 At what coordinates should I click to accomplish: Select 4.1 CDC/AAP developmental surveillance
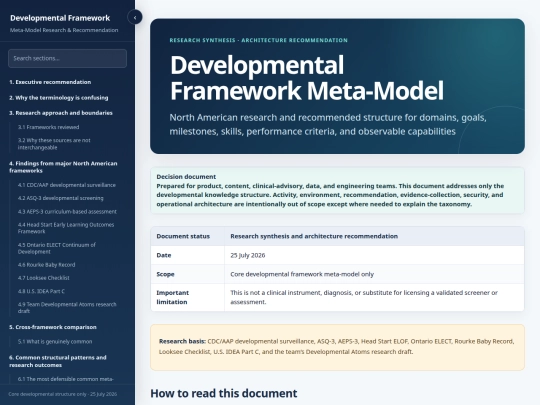click(67, 185)
